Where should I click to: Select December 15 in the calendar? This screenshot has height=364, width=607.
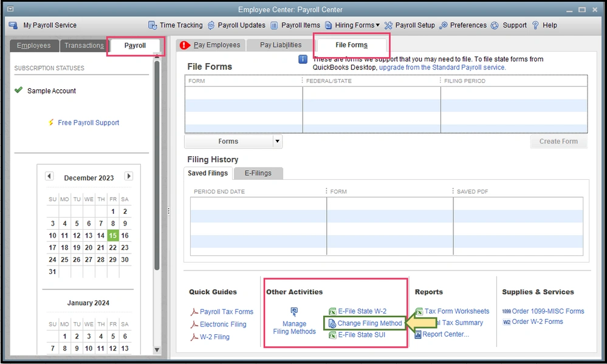pos(112,236)
